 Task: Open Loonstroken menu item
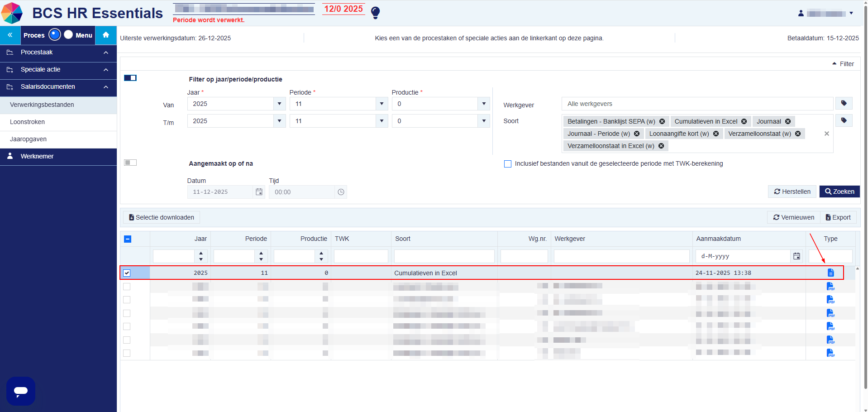click(x=58, y=122)
